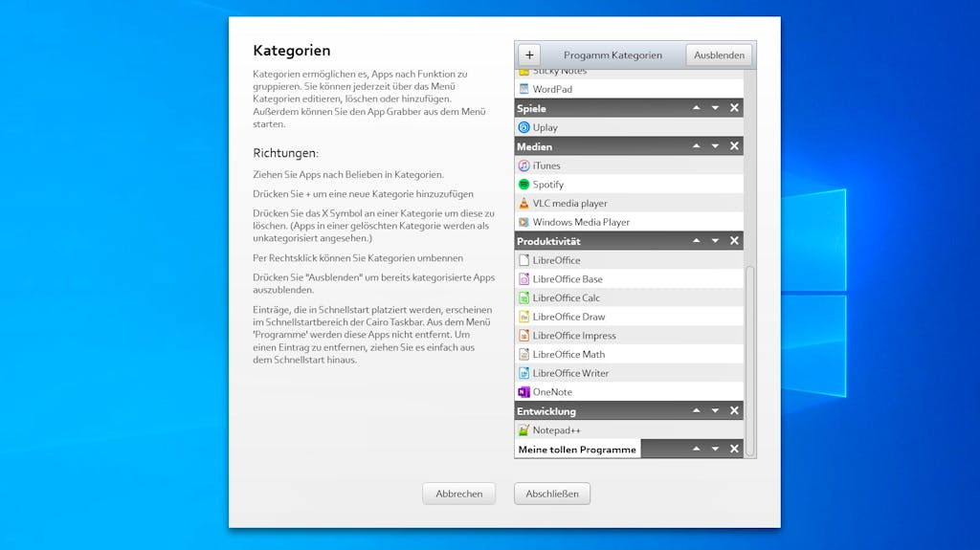Select the LibreOffice Calc entry text
Viewport: 980px width, 550px height.
[567, 297]
